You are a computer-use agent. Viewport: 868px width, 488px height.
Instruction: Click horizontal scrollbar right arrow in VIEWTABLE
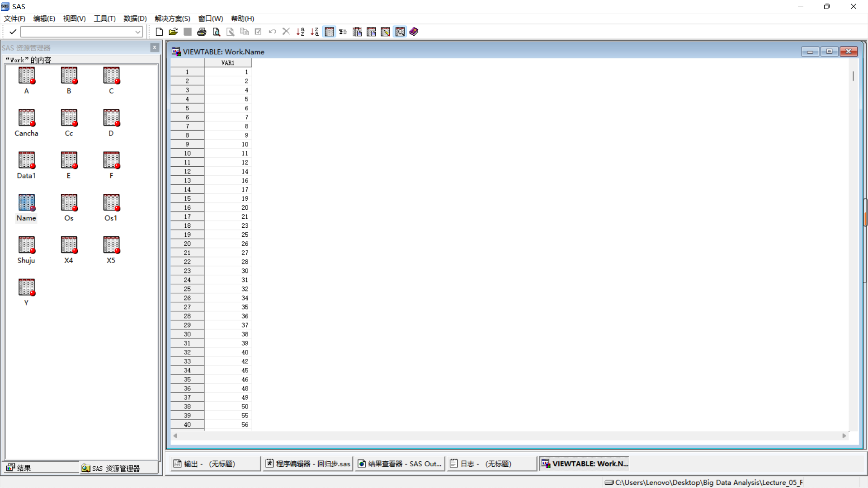(x=844, y=436)
